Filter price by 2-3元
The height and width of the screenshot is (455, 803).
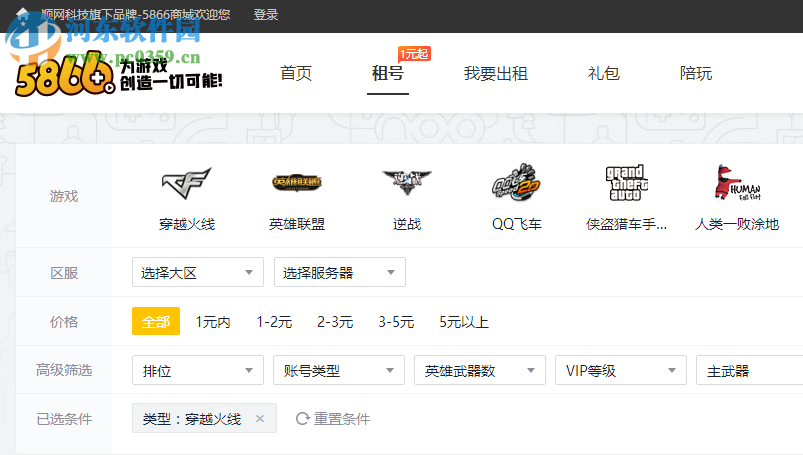(335, 322)
